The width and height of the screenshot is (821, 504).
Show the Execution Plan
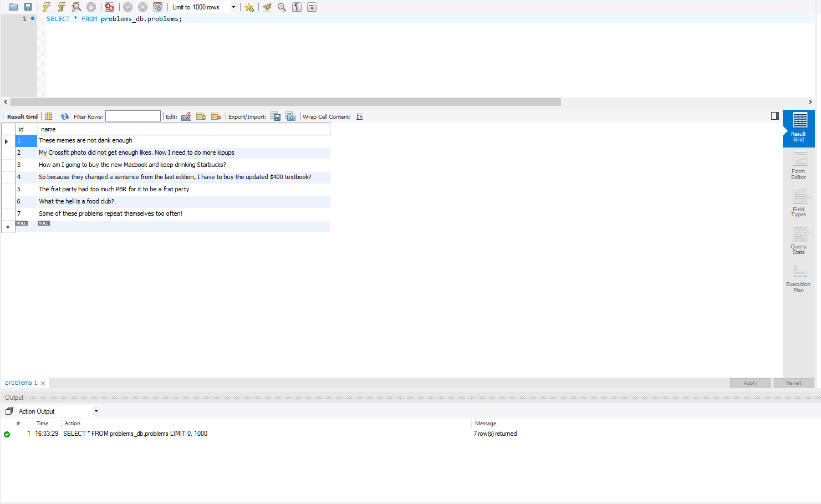[799, 278]
